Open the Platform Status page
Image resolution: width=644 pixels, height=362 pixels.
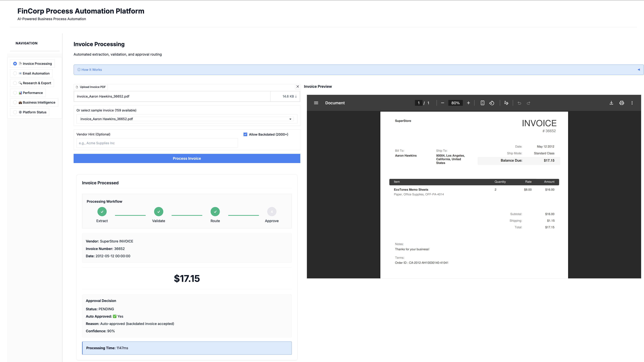coord(34,112)
